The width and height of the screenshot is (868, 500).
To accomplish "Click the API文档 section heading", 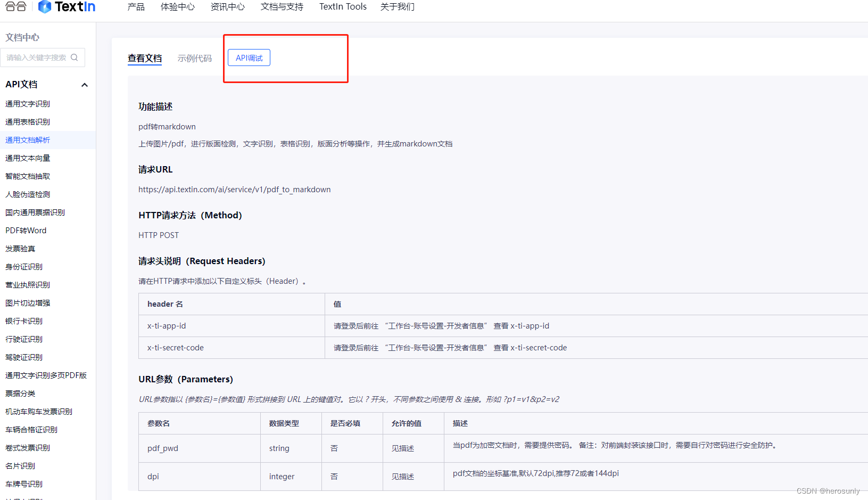I will 21,85.
